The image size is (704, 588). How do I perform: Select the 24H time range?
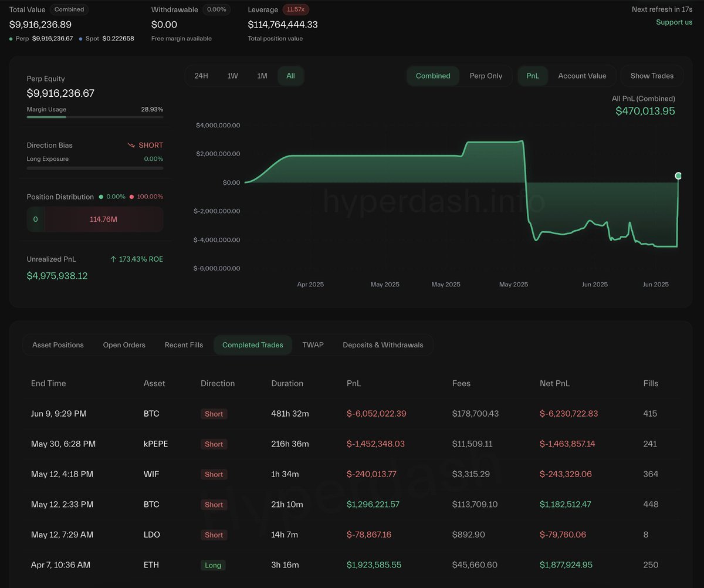tap(201, 76)
